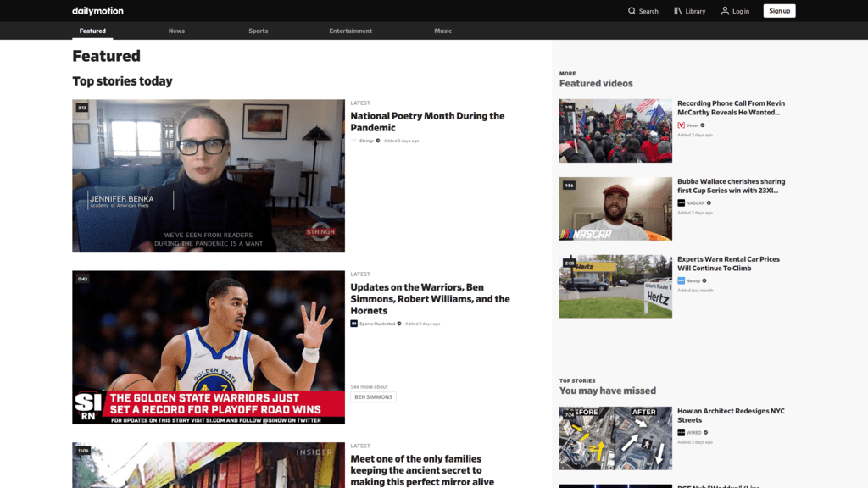Click the WIRED verified badge
This screenshot has height=488, width=868.
(x=705, y=433)
